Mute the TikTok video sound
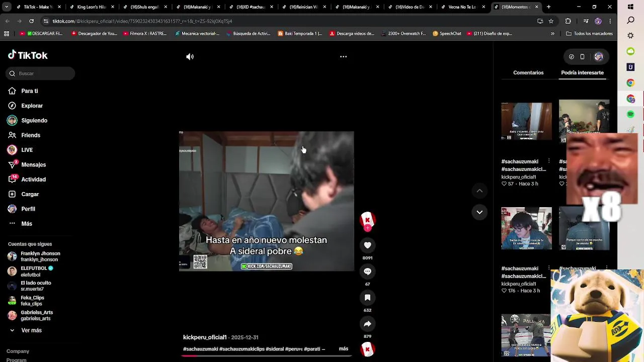The height and width of the screenshot is (362, 644). click(x=190, y=57)
